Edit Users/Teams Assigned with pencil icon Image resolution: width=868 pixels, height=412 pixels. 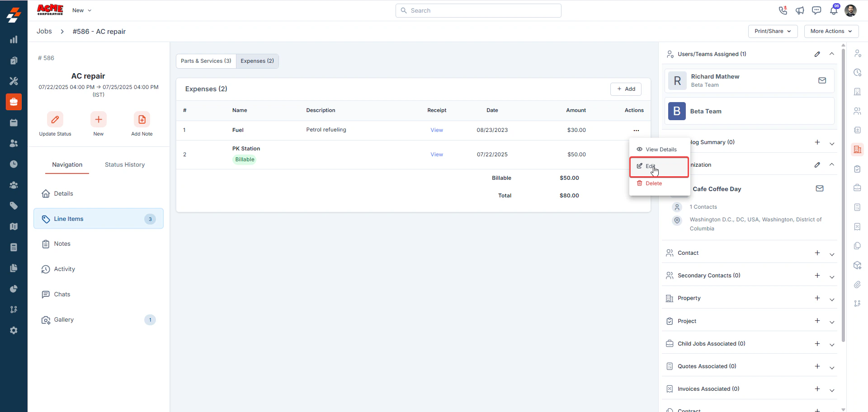click(x=817, y=54)
